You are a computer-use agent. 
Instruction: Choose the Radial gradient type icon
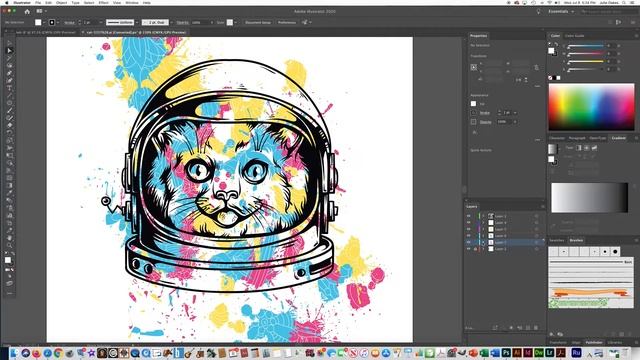point(586,148)
